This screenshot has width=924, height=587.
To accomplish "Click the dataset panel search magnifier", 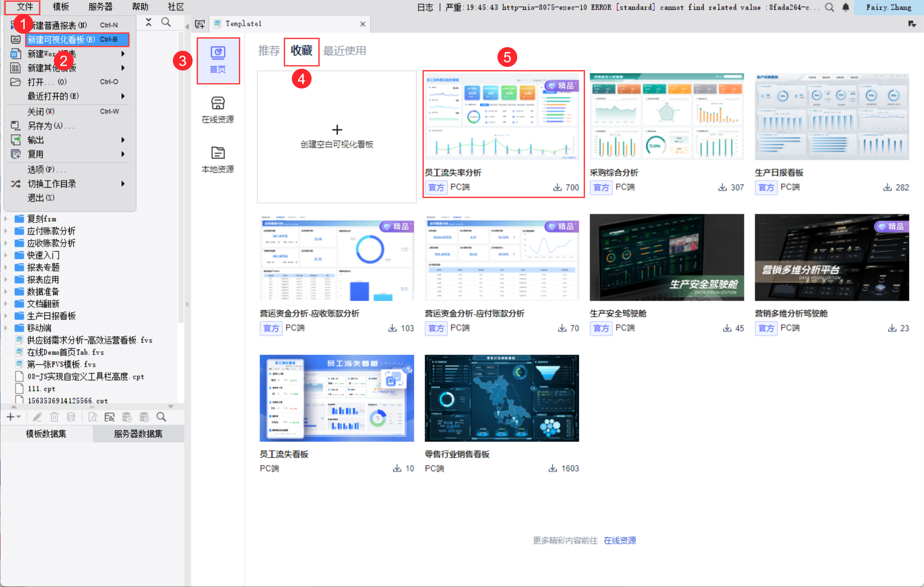I will tap(161, 417).
